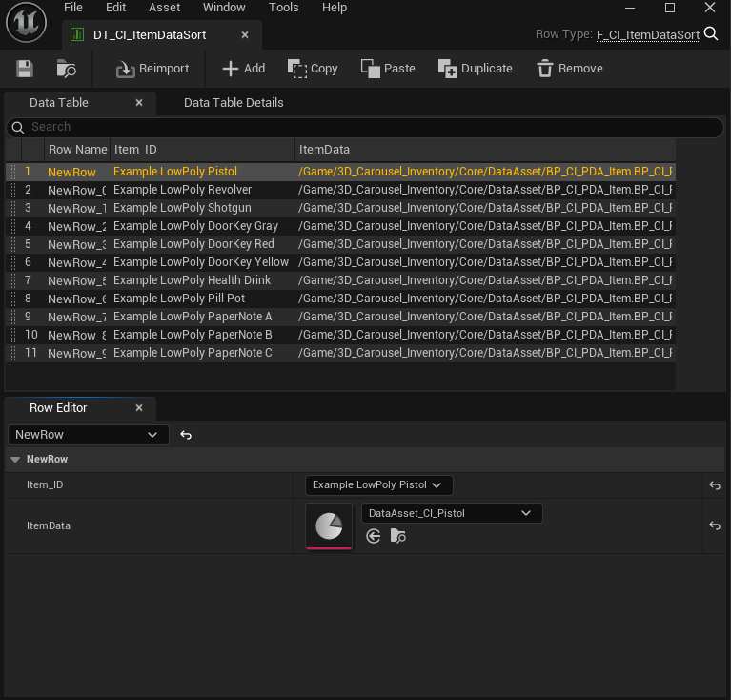Select the Example LowPoly Pill Pot row
The image size is (731, 700).
[341, 299]
